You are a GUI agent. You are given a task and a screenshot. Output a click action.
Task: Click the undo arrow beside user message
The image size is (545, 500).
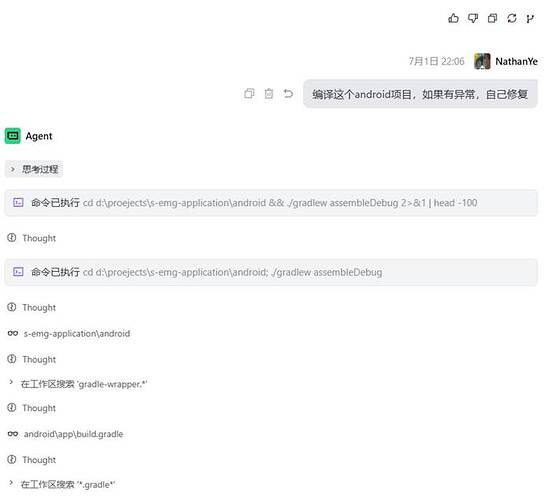[288, 93]
